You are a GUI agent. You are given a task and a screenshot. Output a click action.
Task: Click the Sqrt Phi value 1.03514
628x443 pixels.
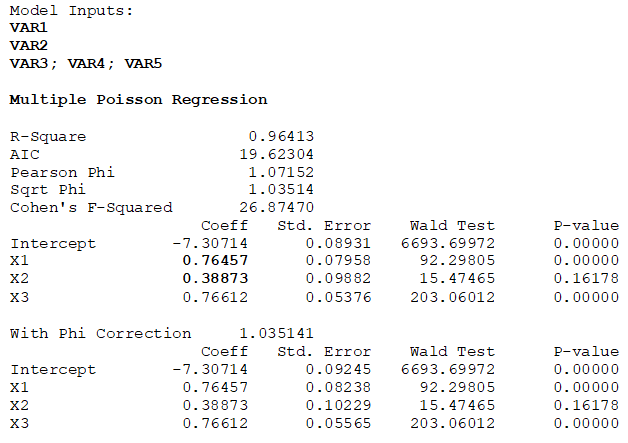(281, 189)
